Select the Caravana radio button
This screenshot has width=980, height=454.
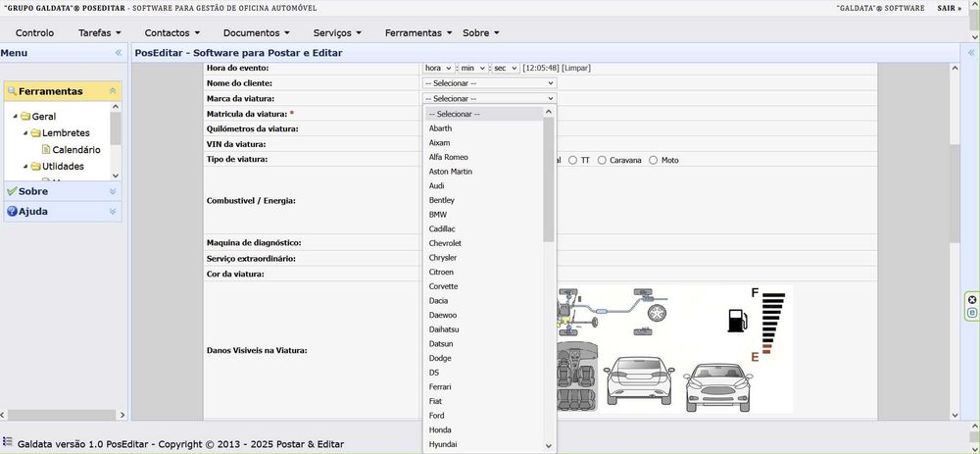(x=602, y=160)
